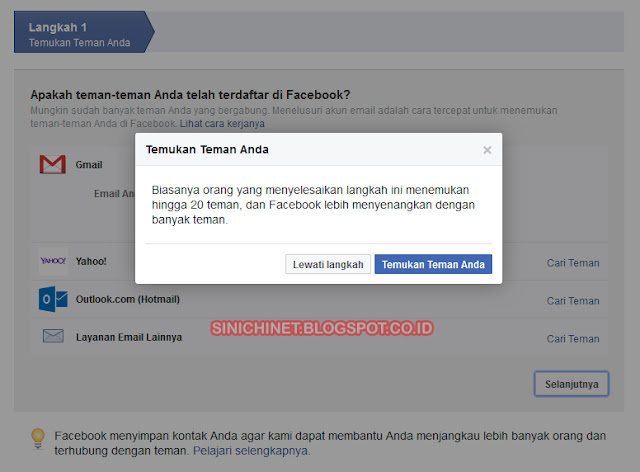Select the Langkah 1 step tab
The height and width of the screenshot is (472, 640).
84,32
